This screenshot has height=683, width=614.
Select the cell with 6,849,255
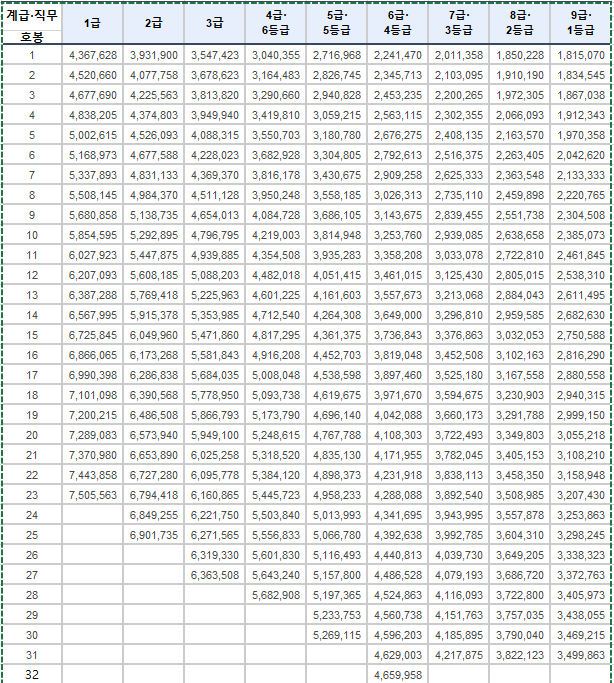pos(153,516)
